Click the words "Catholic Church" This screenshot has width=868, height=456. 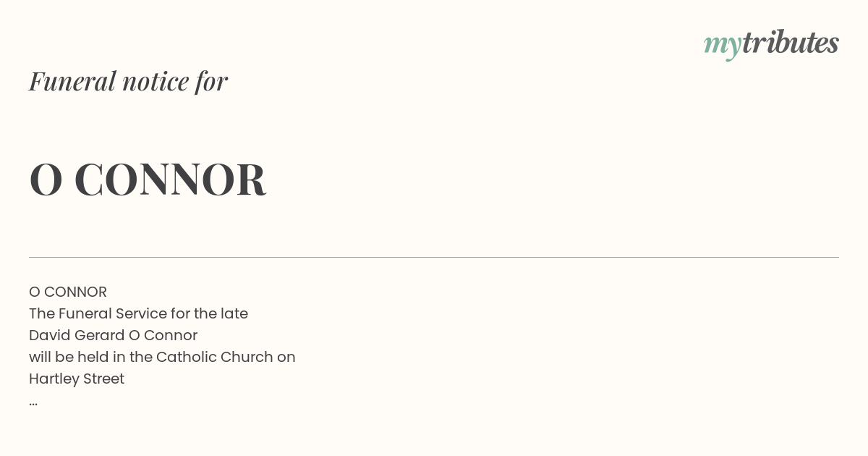(214, 357)
